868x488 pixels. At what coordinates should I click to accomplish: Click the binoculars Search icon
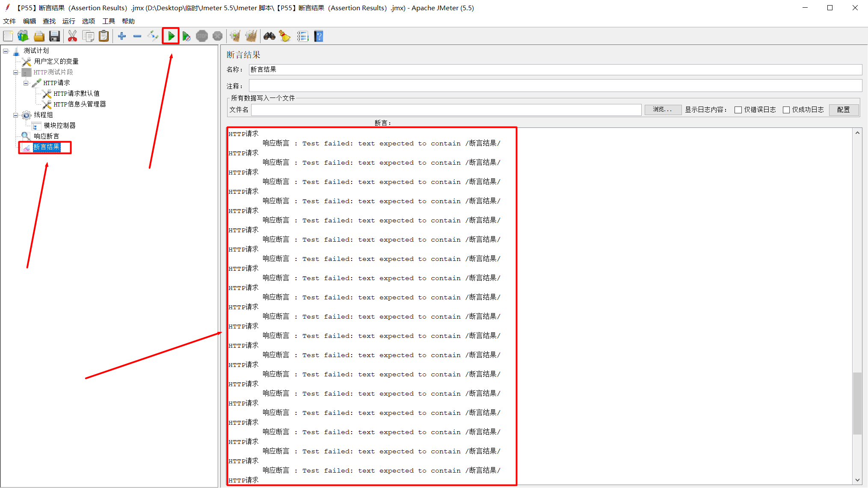pos(269,36)
